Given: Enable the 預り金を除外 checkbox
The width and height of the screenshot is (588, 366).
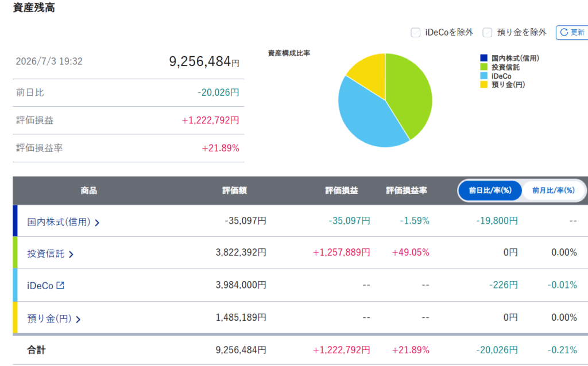Looking at the screenshot, I should click(487, 33).
